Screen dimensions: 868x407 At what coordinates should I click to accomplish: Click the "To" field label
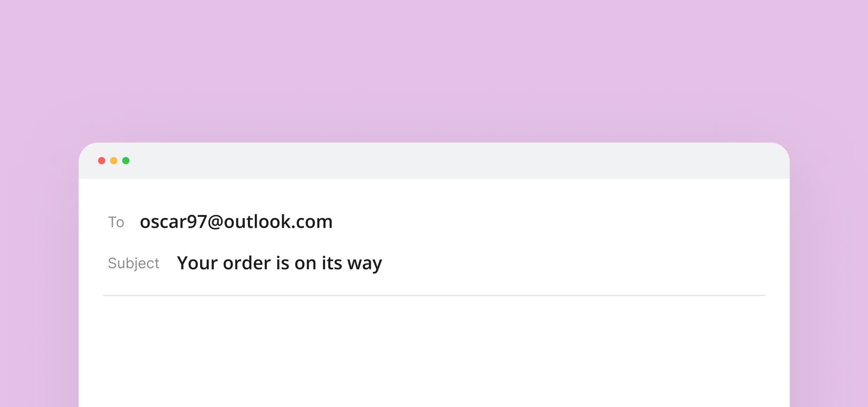(116, 222)
